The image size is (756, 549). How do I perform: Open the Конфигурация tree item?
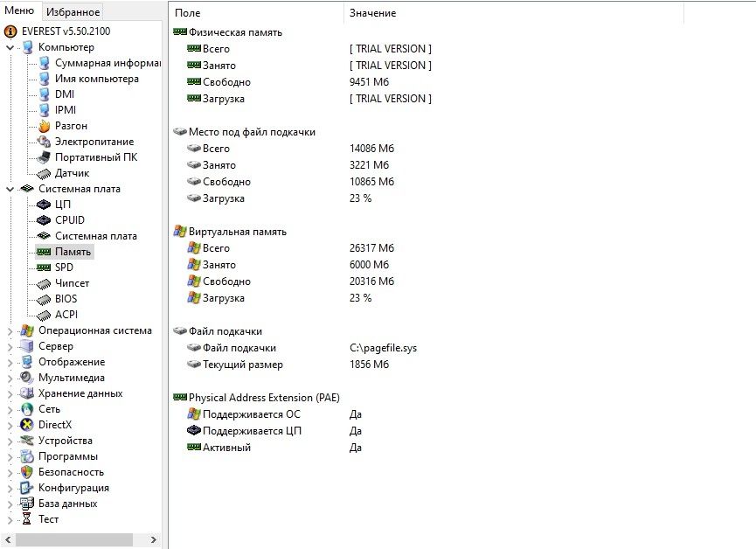[73, 488]
